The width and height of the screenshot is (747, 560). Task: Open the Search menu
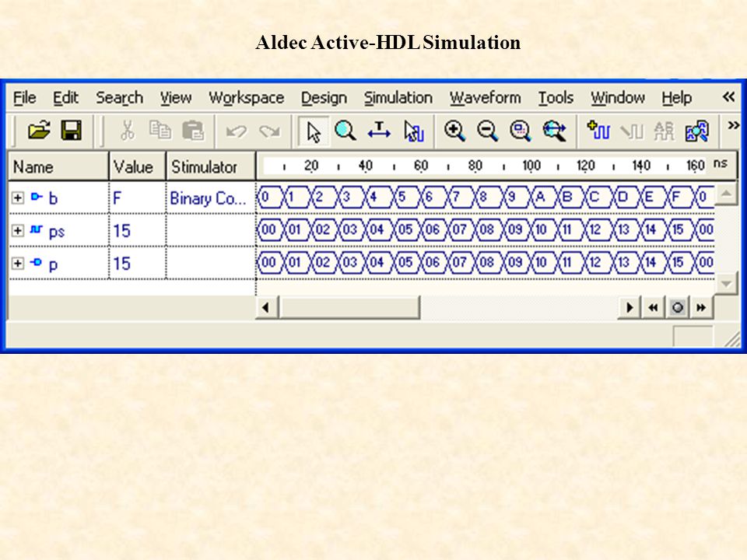click(119, 98)
